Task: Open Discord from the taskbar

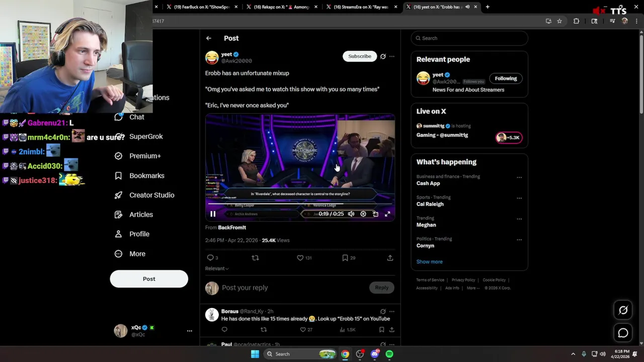Action: 375,354
